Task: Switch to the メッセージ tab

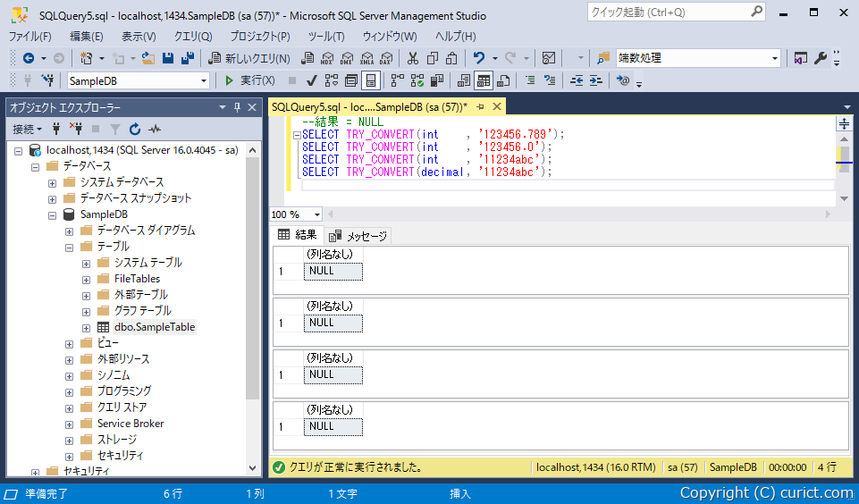Action: (358, 236)
